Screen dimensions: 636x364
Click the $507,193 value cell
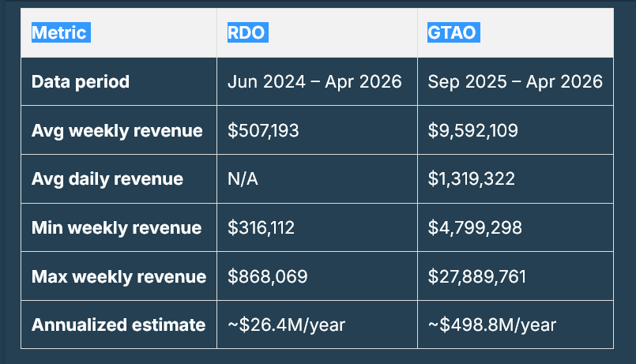[x=263, y=130]
